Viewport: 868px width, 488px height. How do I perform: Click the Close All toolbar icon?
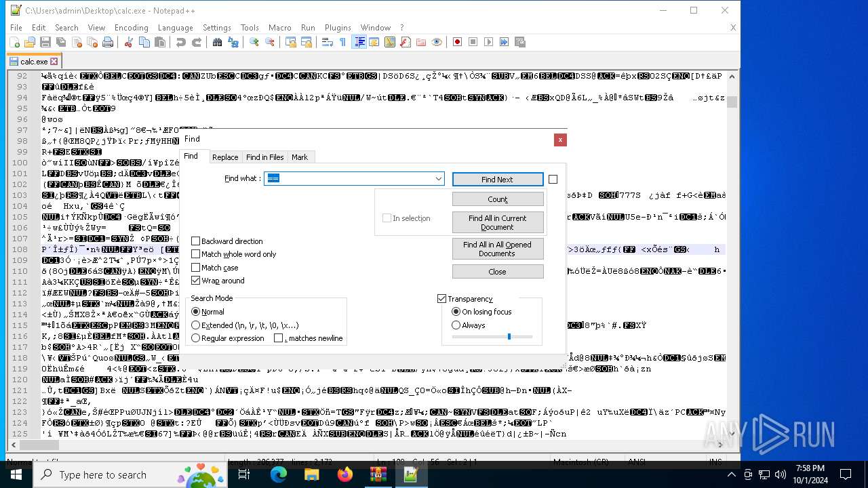tap(92, 42)
